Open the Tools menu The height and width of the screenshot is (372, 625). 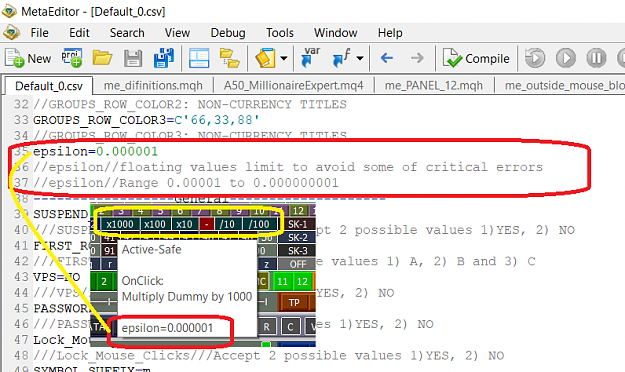click(280, 33)
